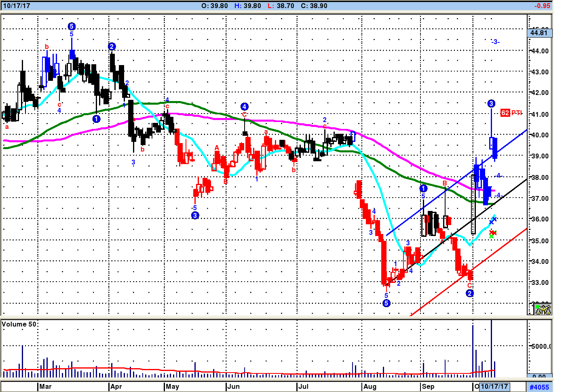
Task: Click the circled 1 wave marker in September
Action: (x=423, y=188)
